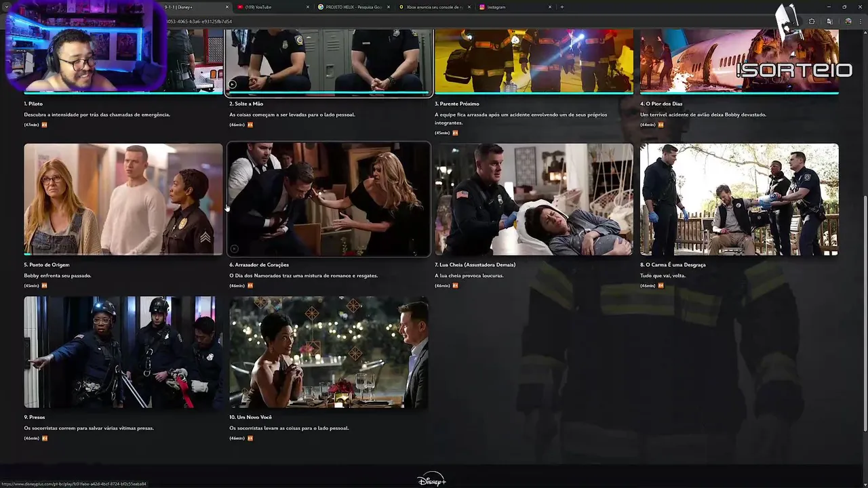This screenshot has height=488, width=868.
Task: Click rating badge under O Carma É uma Desgraça
Action: [x=661, y=286]
